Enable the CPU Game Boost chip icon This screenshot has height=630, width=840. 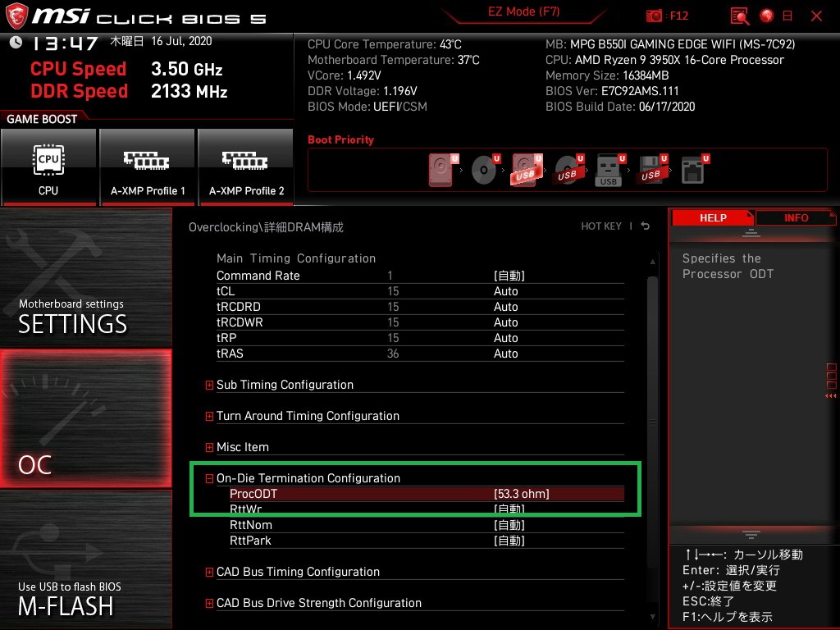coord(48,160)
